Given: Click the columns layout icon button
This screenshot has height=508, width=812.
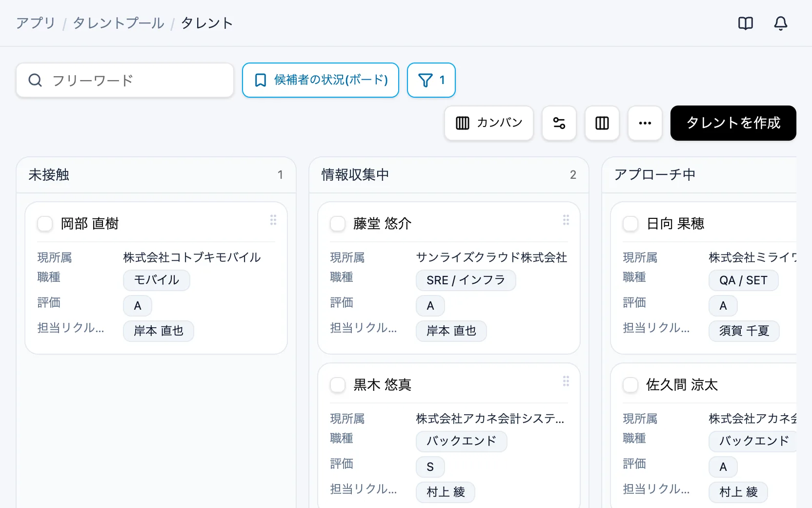Looking at the screenshot, I should coord(602,123).
